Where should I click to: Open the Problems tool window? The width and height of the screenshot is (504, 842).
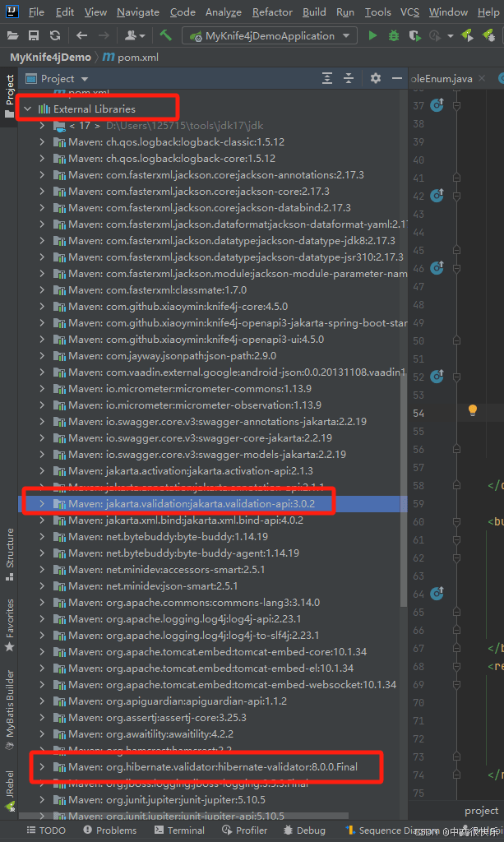click(110, 830)
